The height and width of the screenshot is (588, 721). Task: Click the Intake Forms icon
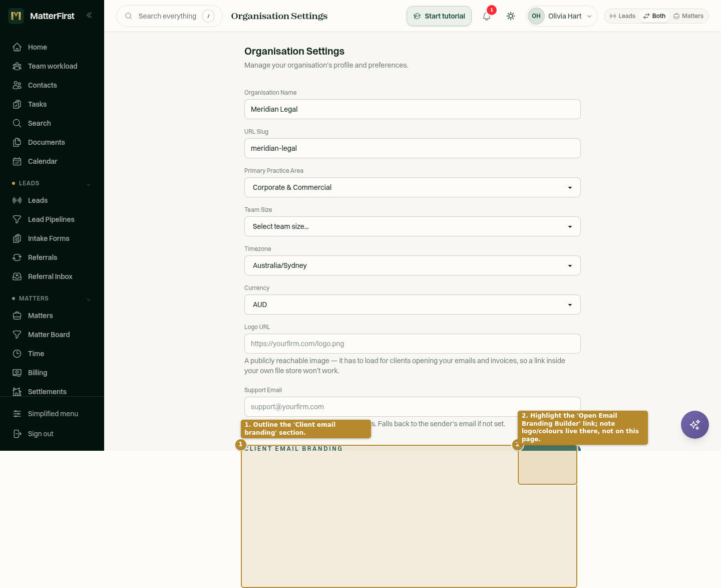point(17,238)
